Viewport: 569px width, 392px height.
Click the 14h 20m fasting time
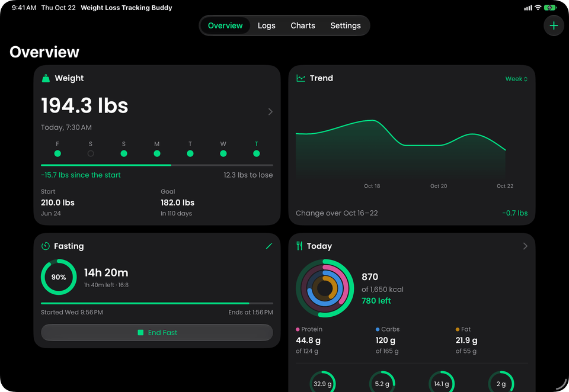pos(106,273)
